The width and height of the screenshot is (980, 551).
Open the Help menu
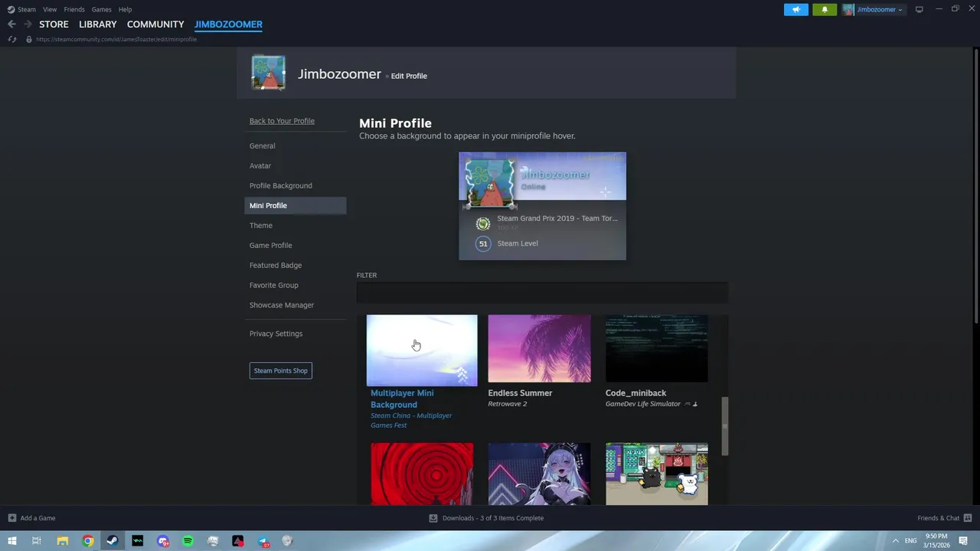click(x=125, y=9)
